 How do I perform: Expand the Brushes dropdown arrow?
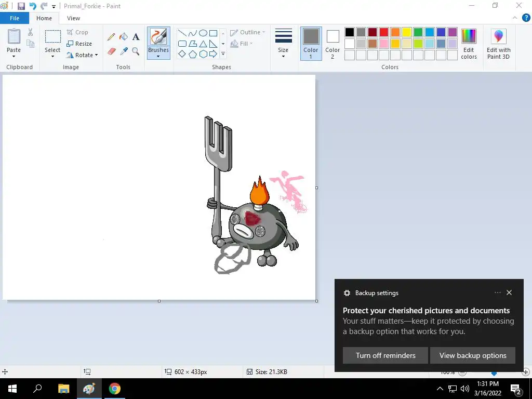158,56
